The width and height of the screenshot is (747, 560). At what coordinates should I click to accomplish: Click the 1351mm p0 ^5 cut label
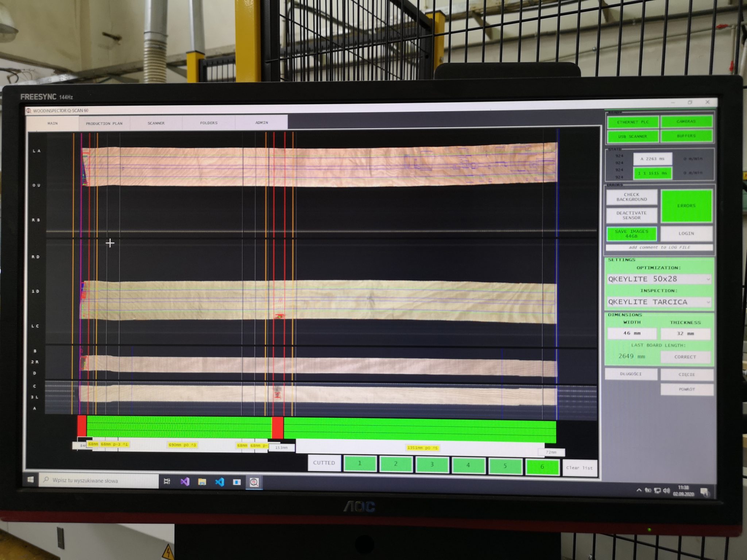[x=422, y=448]
